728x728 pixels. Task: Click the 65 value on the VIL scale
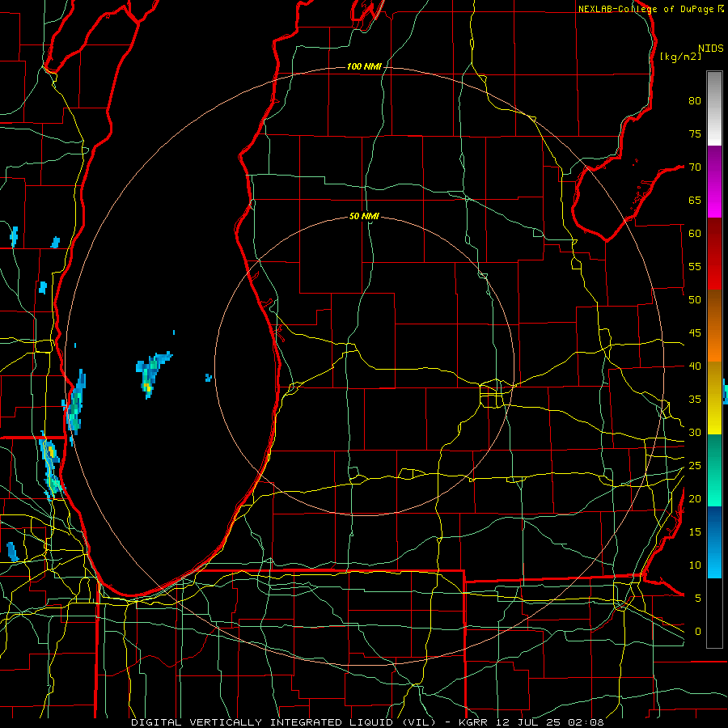pos(695,201)
